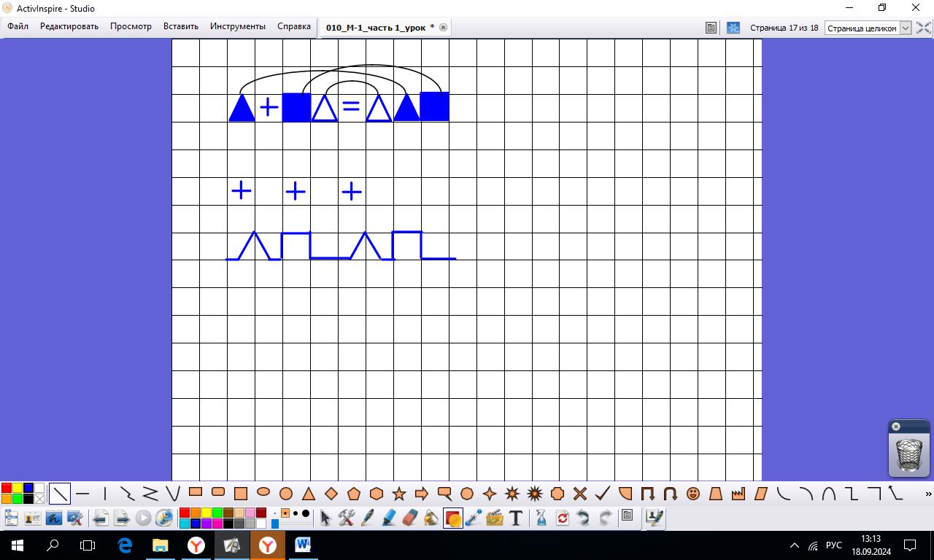Open the Редактировать menu
This screenshot has height=560, width=934.
(x=69, y=26)
